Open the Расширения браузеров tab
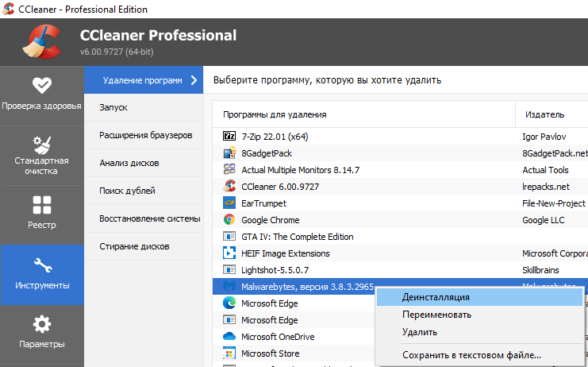 144,135
